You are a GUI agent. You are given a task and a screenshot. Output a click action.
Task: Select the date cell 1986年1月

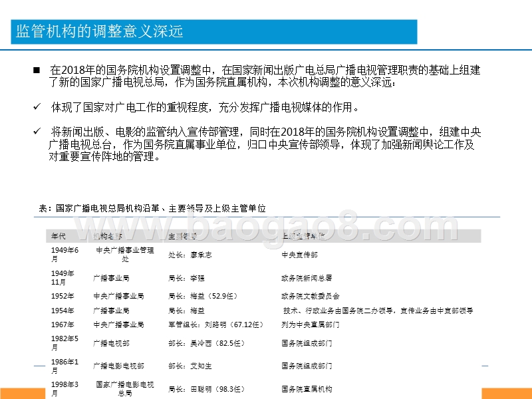65,366
